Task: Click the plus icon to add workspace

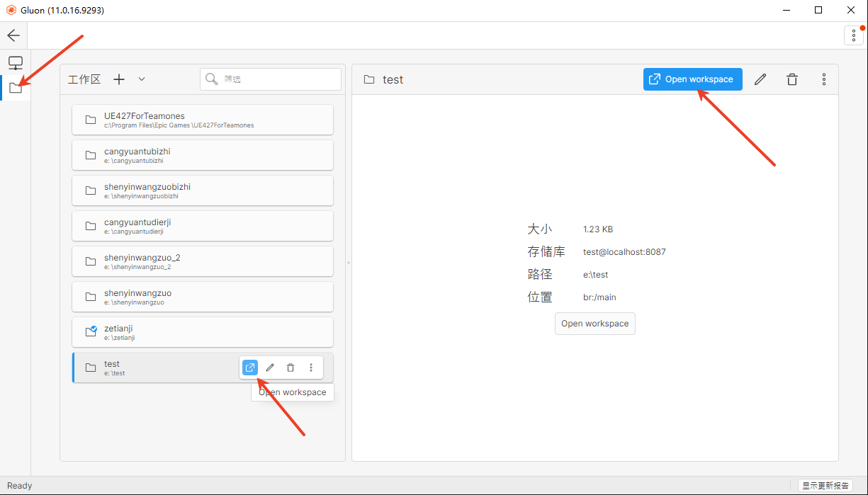Action: [119, 79]
